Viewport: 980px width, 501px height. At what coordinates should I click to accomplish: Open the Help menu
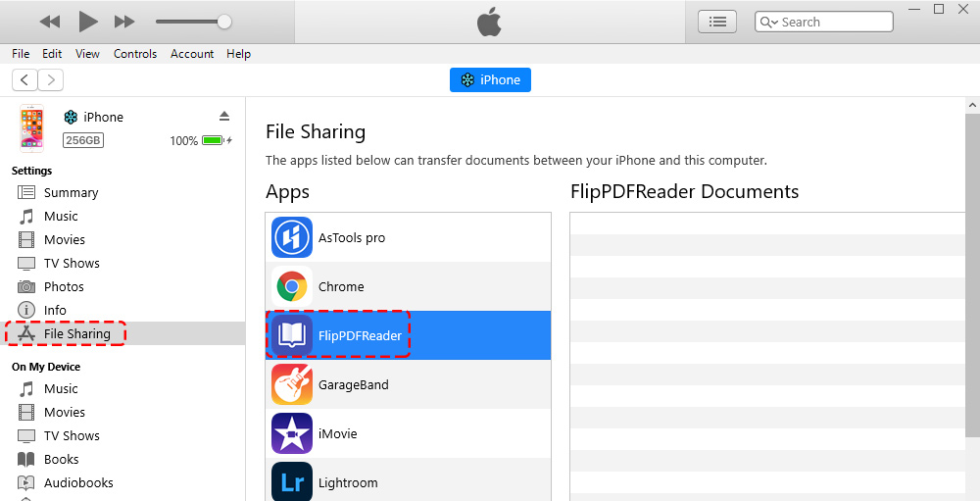tap(238, 54)
